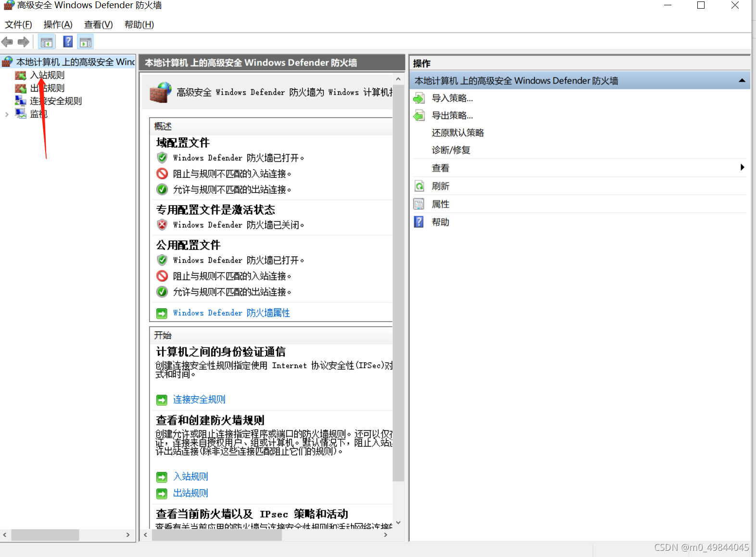The width and height of the screenshot is (756, 557).
Task: Click the 入站规则 tree icon
Action: pos(20,75)
